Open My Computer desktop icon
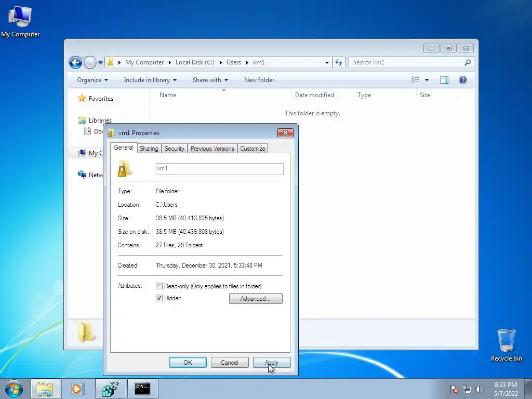This screenshot has height=399, width=532. click(20, 21)
